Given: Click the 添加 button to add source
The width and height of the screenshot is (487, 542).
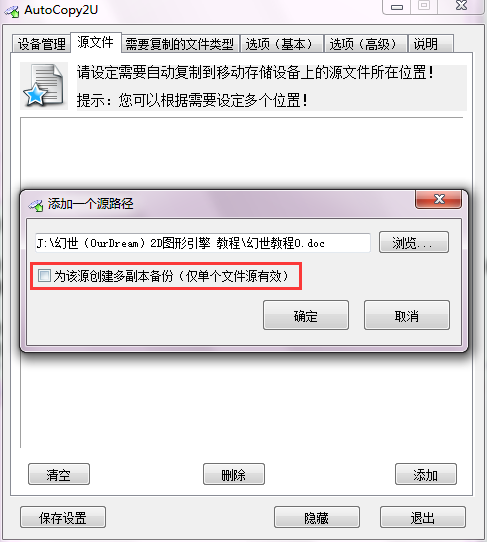Looking at the screenshot, I should (426, 474).
